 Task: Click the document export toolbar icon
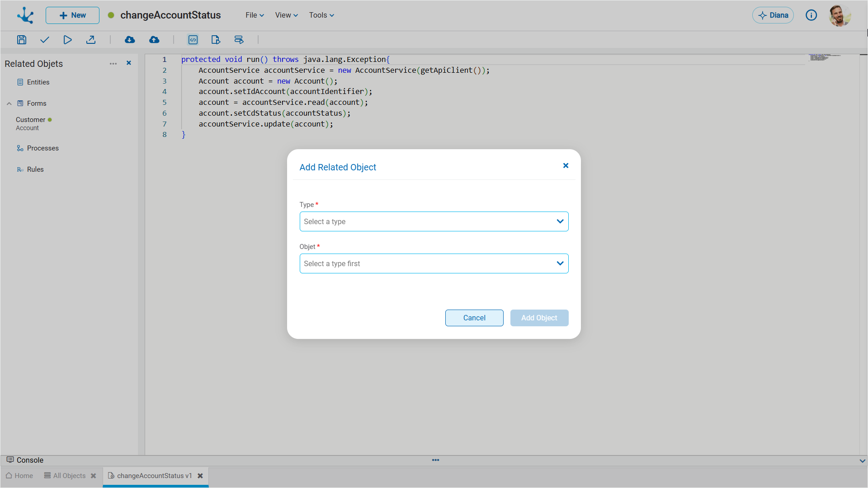[x=216, y=40]
